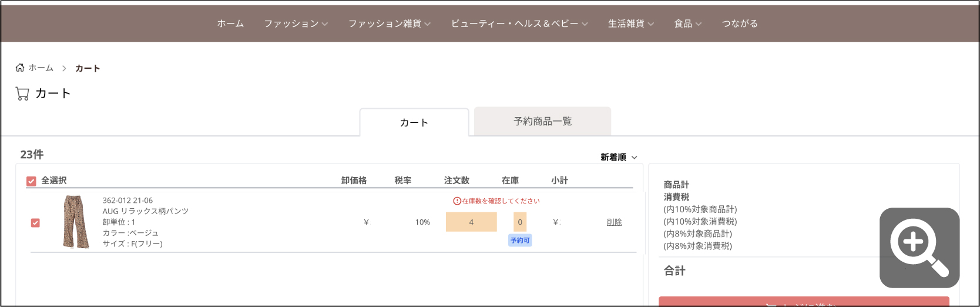Click the 小計 column header
Screen dimensions: 980x307
559,181
